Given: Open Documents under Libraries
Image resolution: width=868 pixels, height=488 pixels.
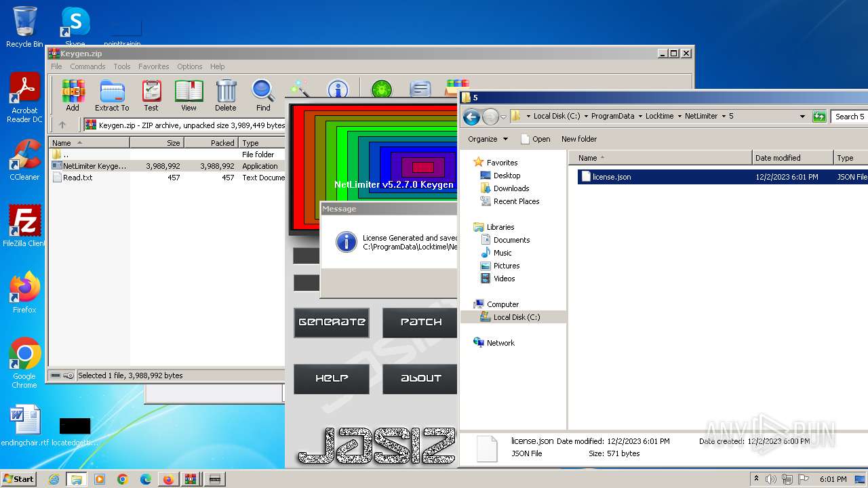Looking at the screenshot, I should (x=511, y=240).
